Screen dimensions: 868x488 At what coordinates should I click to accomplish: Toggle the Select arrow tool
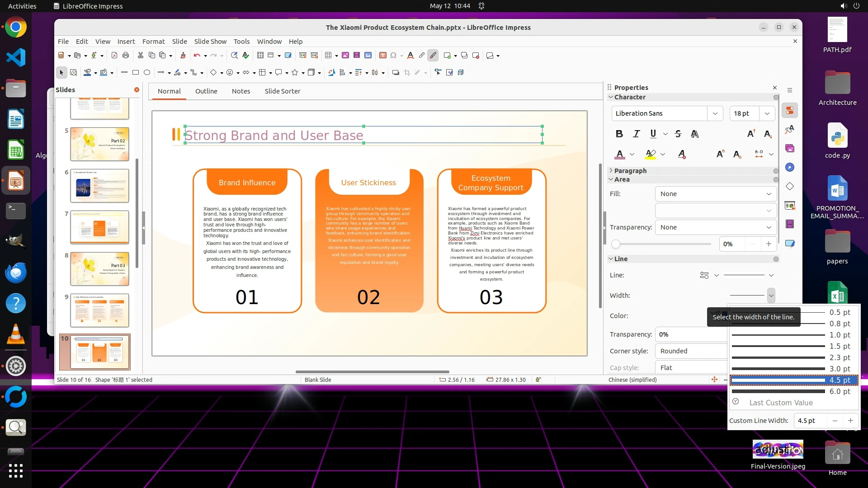click(x=61, y=72)
